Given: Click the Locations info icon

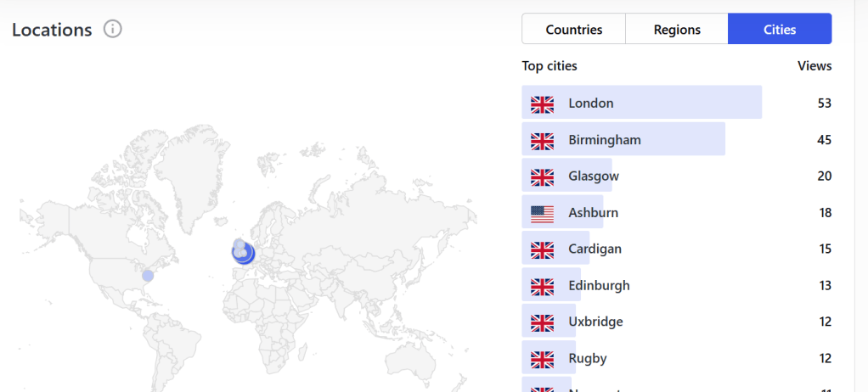Looking at the screenshot, I should 113,30.
